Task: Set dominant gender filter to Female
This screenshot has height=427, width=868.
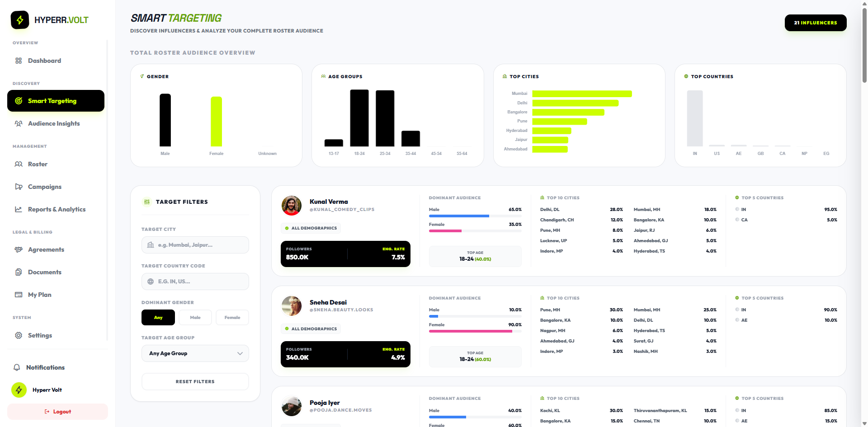Action: 232,317
